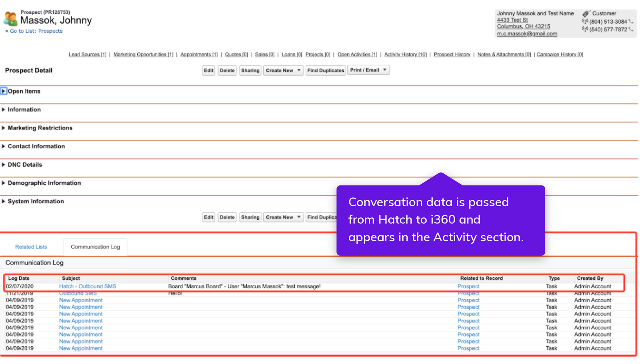Click call icon next to (804) 513-3084
Image resolution: width=640 pixels, height=364 pixels.
(631, 22)
